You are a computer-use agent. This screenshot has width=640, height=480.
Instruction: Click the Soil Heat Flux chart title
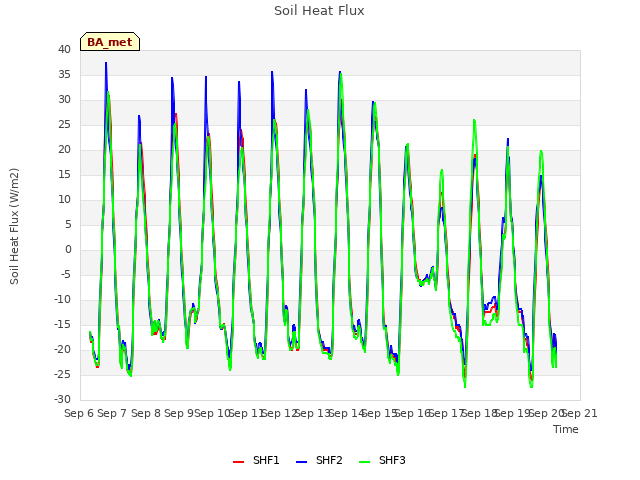tap(319, 11)
